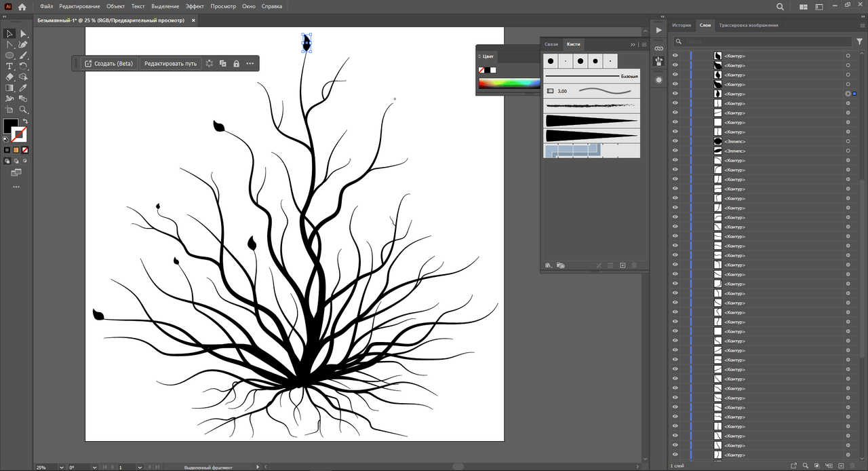Click the lock icon in contextual task bar
868x471 pixels.
(236, 63)
